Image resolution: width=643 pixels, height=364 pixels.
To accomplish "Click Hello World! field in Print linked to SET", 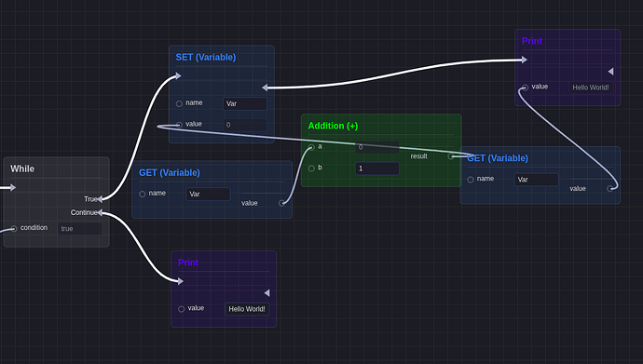I will (591, 88).
